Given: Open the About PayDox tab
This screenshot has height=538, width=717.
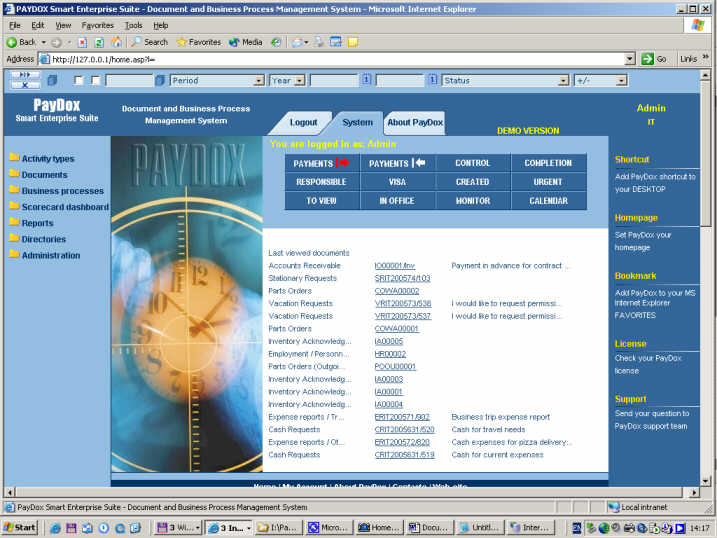Looking at the screenshot, I should [415, 123].
